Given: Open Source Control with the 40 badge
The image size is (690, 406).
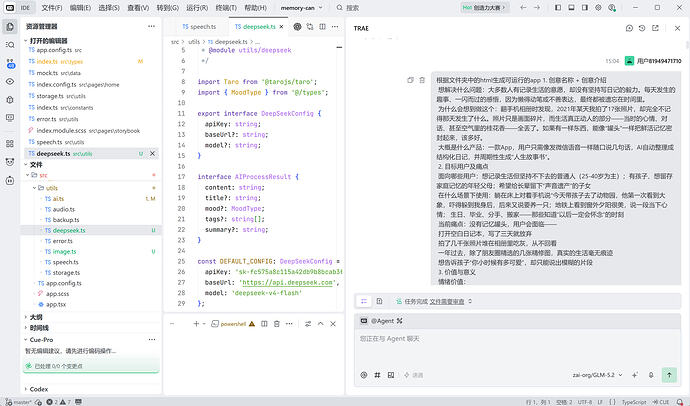Looking at the screenshot, I should coord(10,63).
